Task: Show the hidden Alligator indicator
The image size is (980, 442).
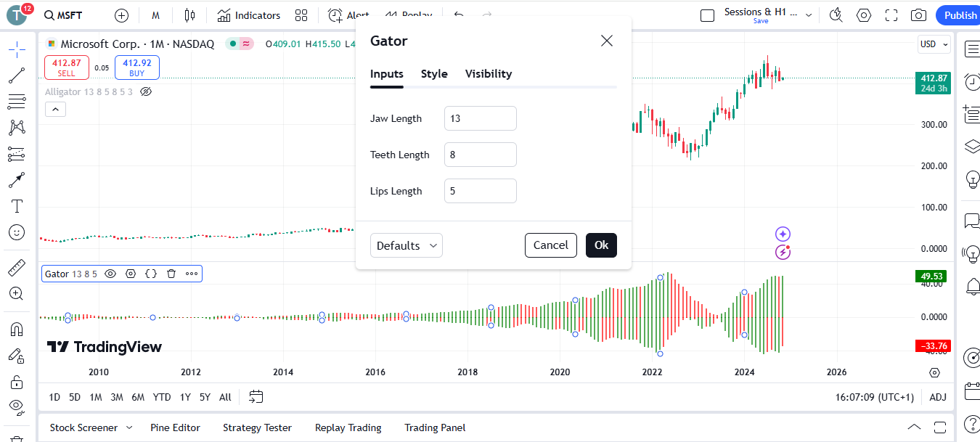Action: pyautogui.click(x=145, y=92)
